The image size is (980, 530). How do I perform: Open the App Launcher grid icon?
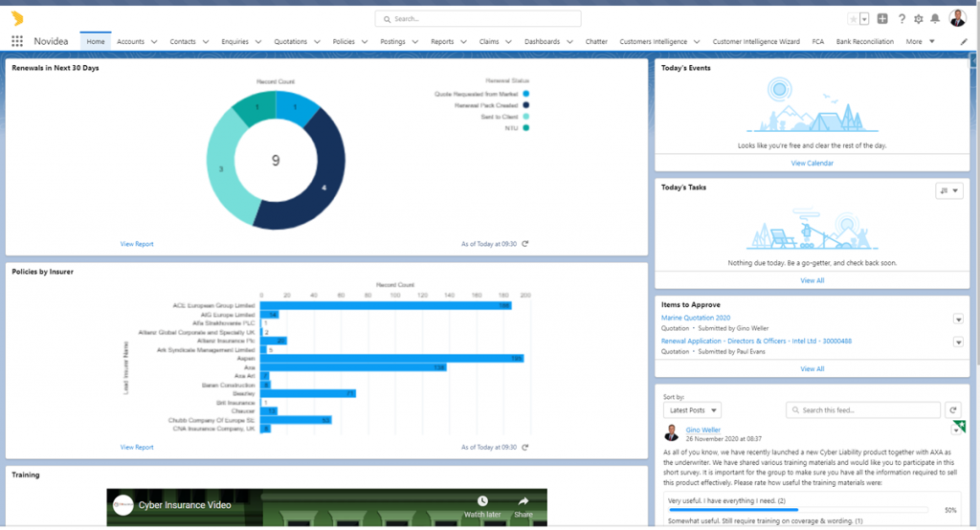(17, 41)
